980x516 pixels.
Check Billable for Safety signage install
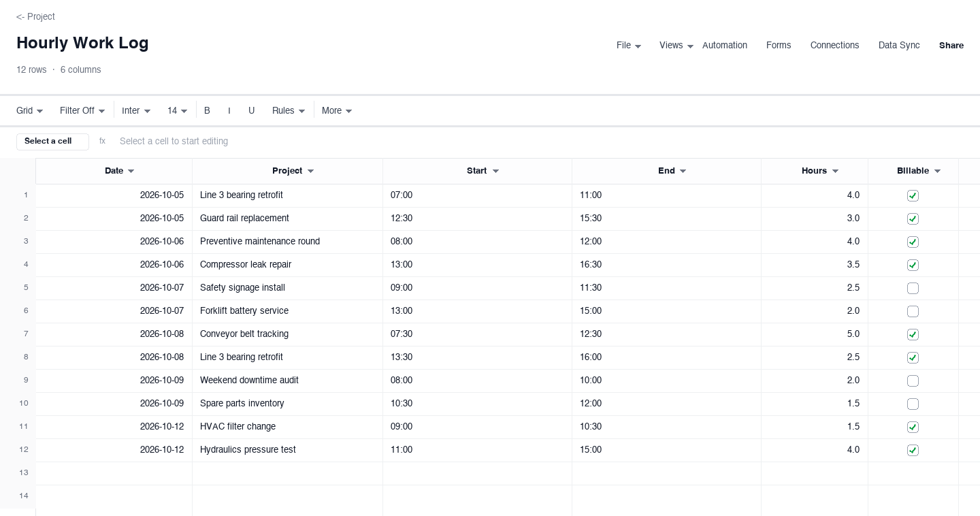pyautogui.click(x=913, y=289)
